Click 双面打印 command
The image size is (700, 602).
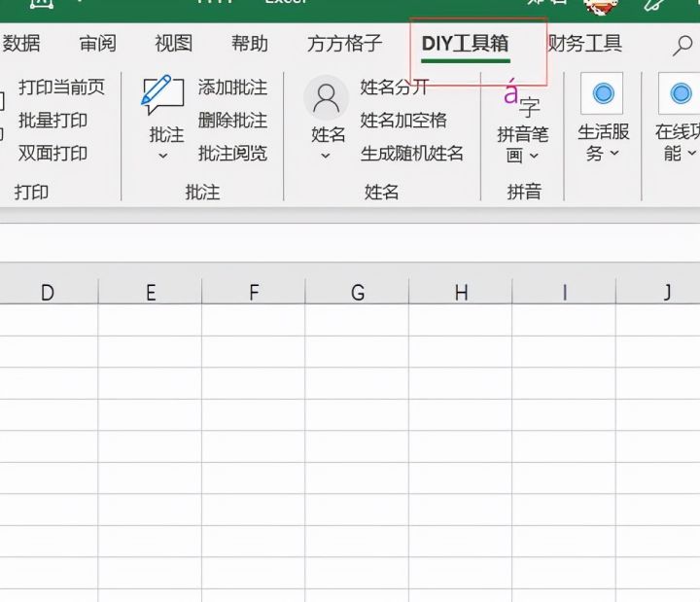pos(52,154)
